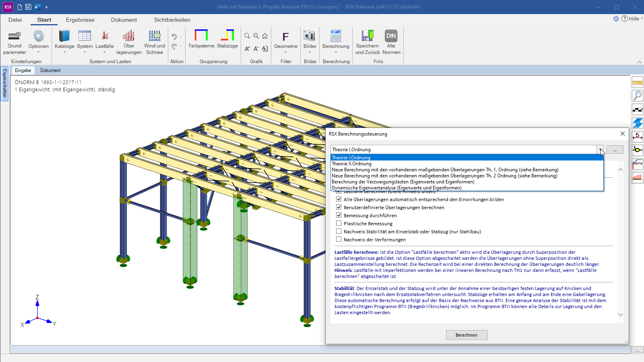Collapse the ribbon with chevron
The image size is (644, 362).
639,62
